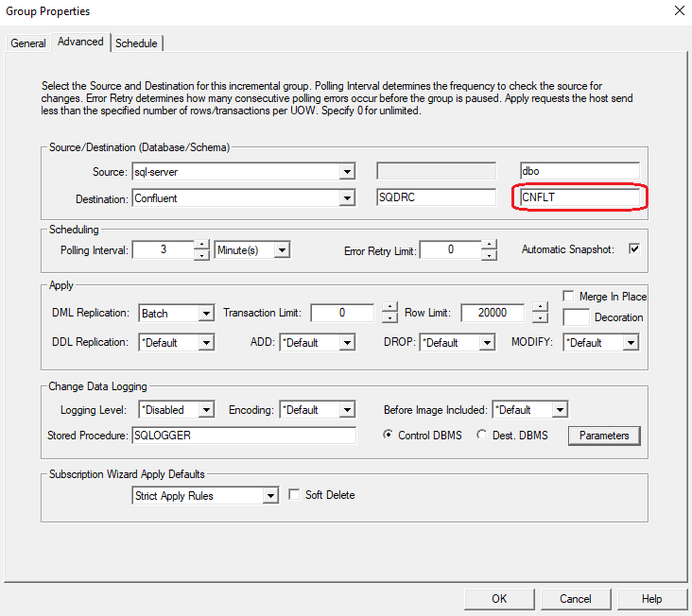The height and width of the screenshot is (616, 692).
Task: Toggle the Automatic Snapshot checkbox
Action: (x=634, y=249)
